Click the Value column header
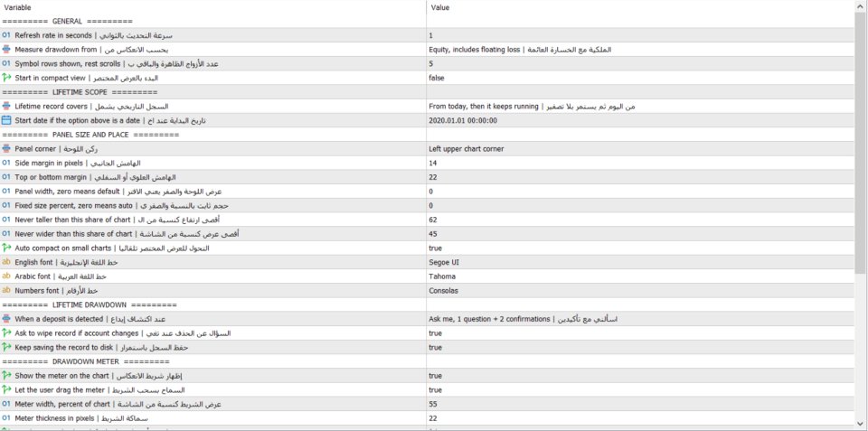This screenshot has width=868, height=431. pos(640,8)
